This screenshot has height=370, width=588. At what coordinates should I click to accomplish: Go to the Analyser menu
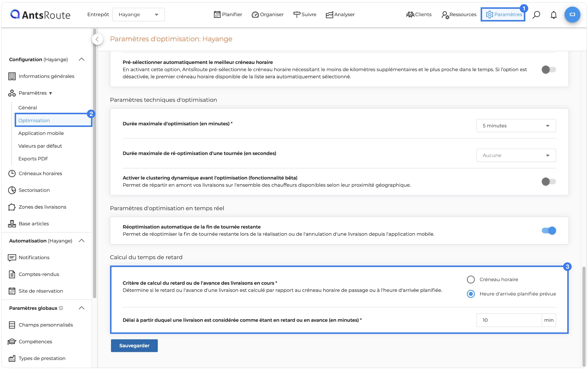[x=340, y=15]
